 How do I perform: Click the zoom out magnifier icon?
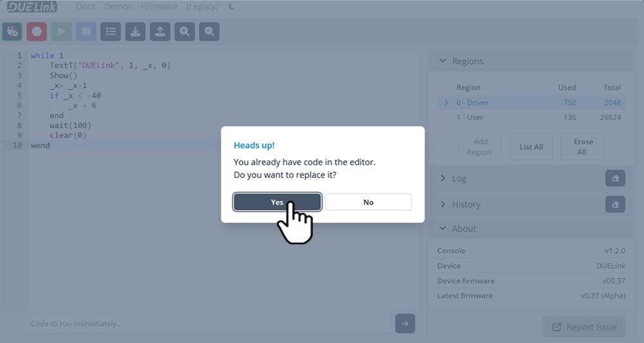209,31
